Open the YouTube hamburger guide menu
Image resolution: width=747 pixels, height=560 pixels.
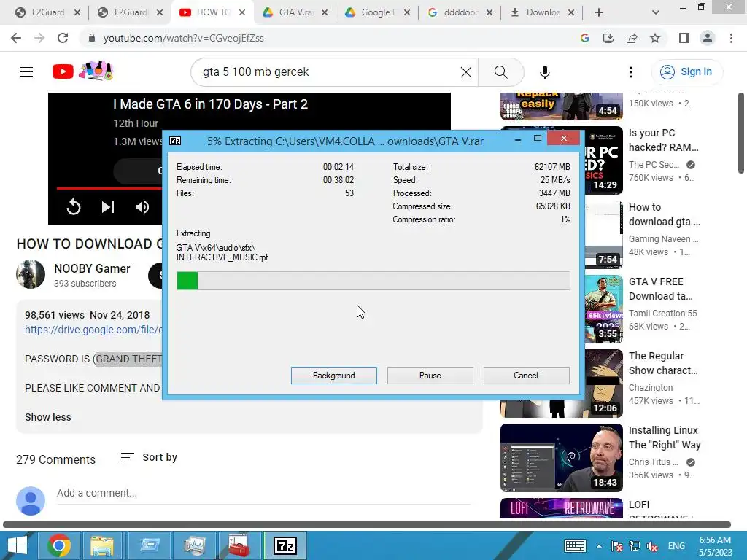click(26, 72)
